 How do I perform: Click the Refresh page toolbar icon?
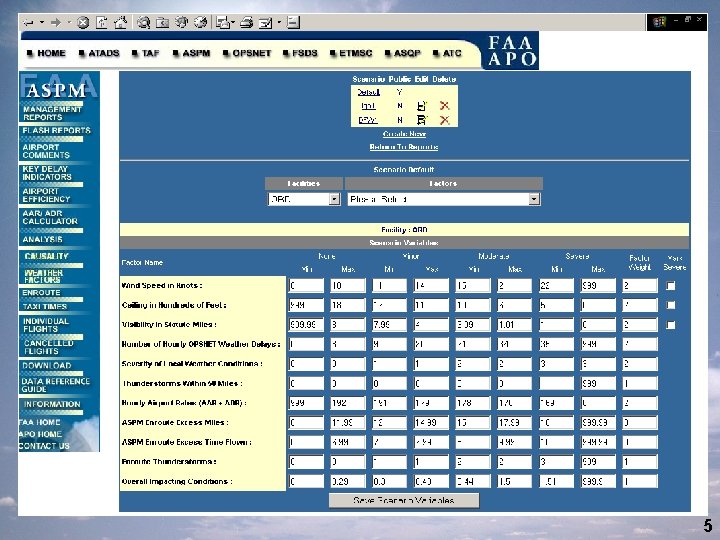[101, 22]
